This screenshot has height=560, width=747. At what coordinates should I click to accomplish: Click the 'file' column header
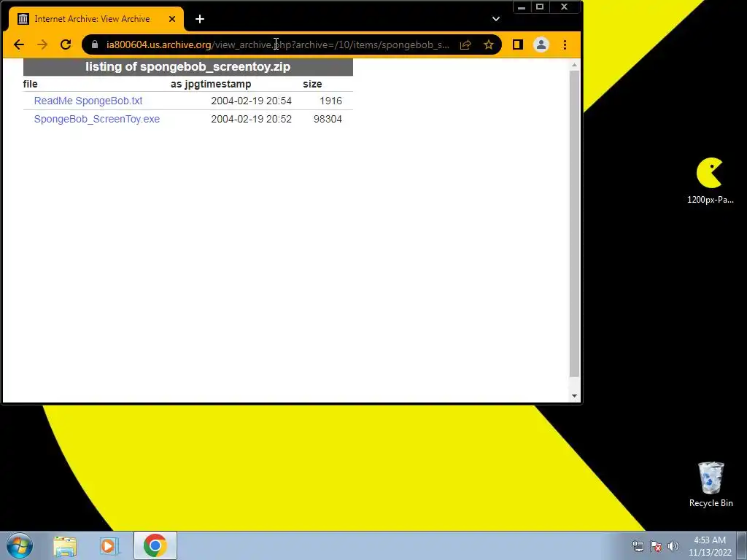(30, 85)
